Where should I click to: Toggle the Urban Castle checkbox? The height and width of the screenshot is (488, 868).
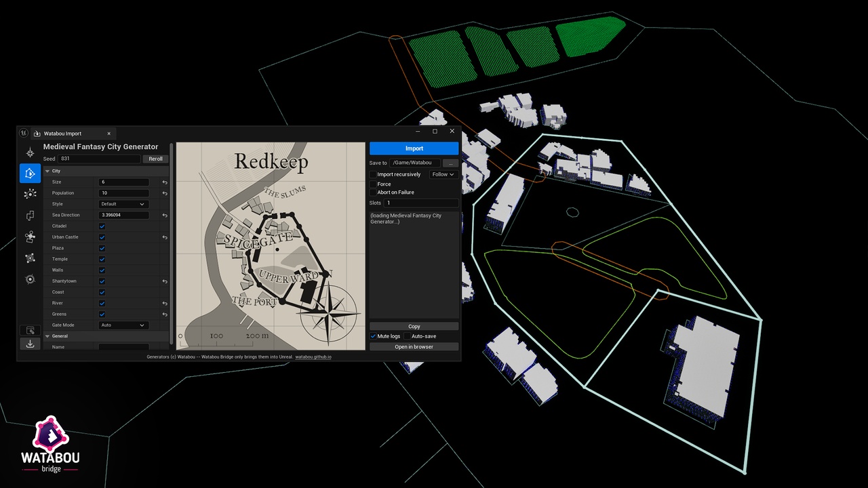pos(102,237)
